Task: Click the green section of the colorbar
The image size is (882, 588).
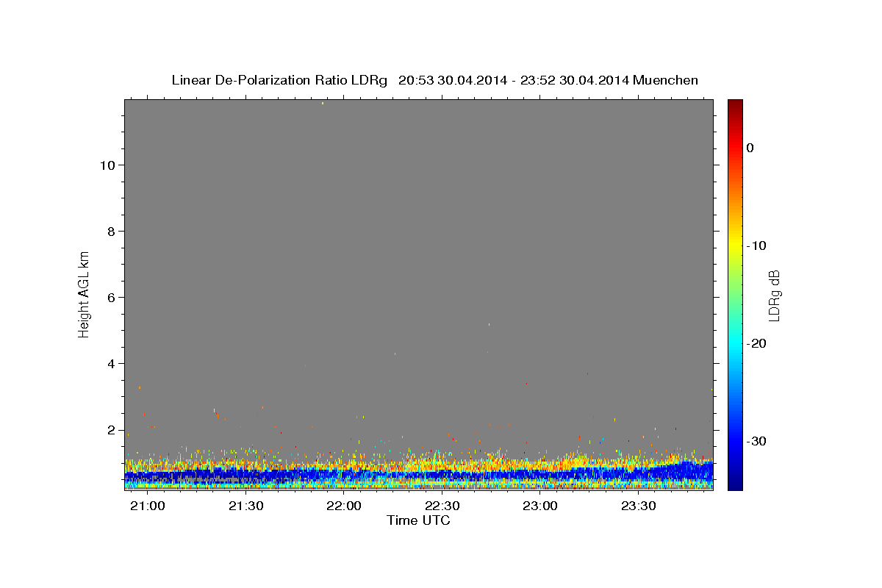Action: coord(735,294)
